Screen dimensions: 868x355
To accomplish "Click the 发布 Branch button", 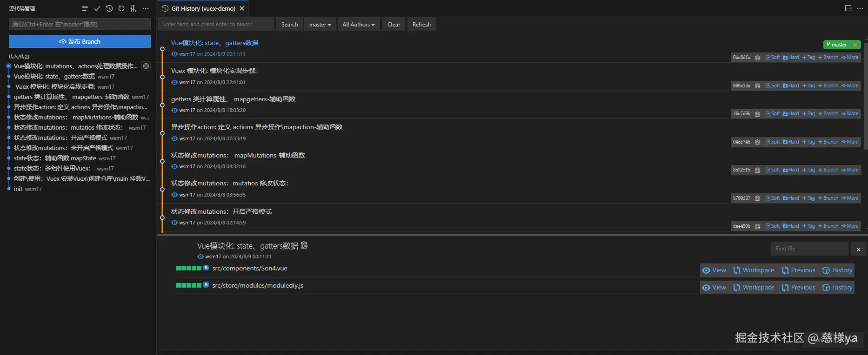I will (x=80, y=41).
